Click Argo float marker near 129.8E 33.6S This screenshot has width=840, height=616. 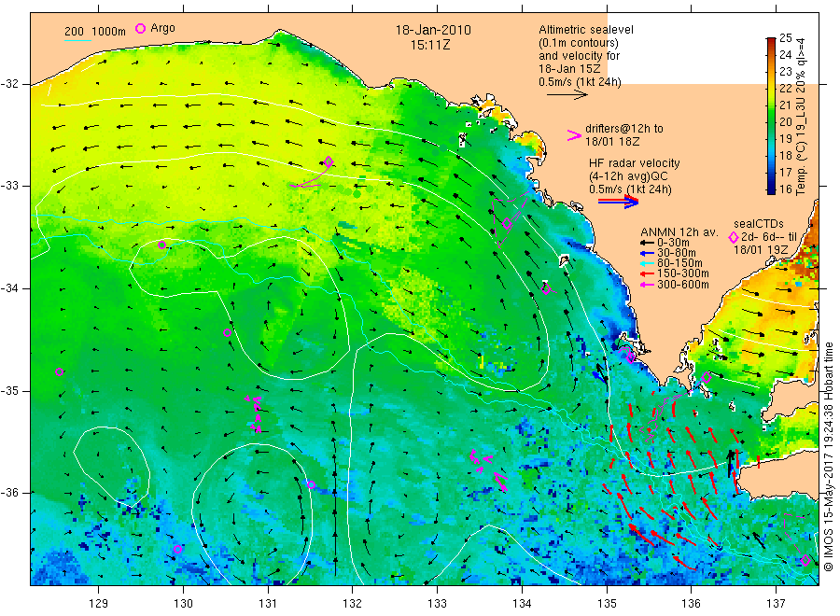pyautogui.click(x=161, y=245)
